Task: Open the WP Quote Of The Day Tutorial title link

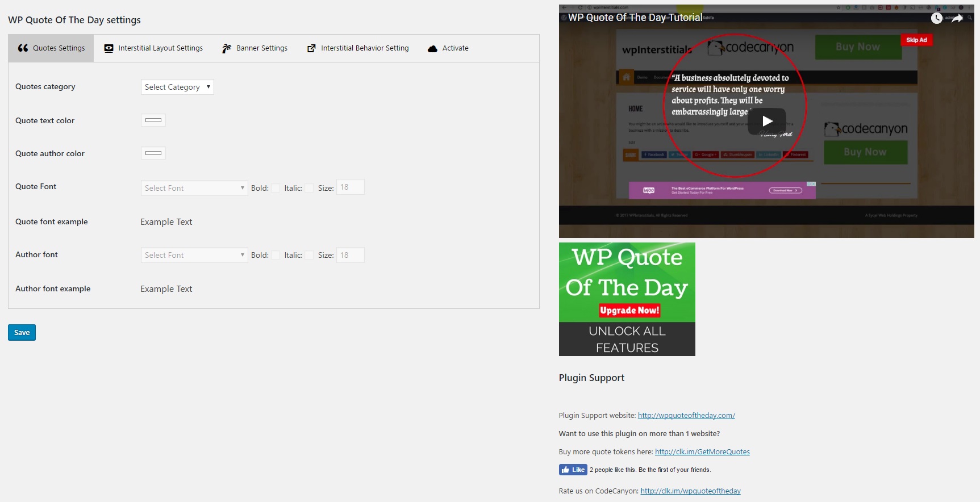Action: pyautogui.click(x=635, y=18)
